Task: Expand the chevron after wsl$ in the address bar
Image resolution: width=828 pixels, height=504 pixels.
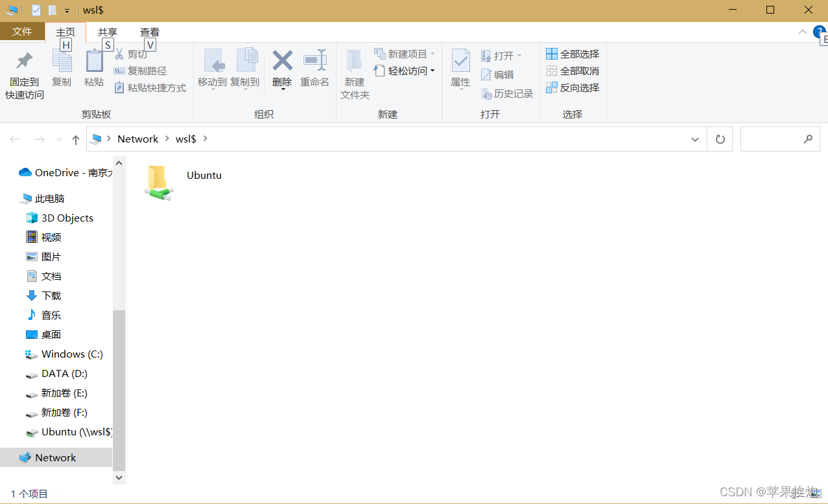Action: point(206,139)
